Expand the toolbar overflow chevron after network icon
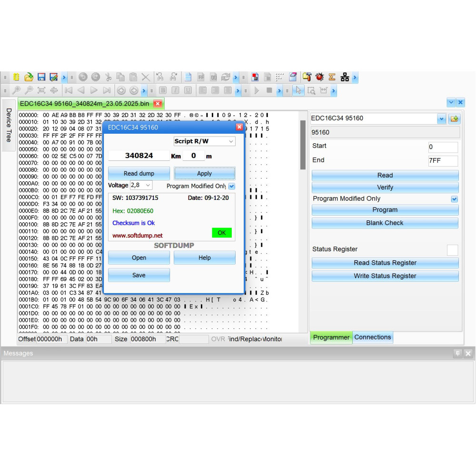The height and width of the screenshot is (476, 476). [x=355, y=78]
